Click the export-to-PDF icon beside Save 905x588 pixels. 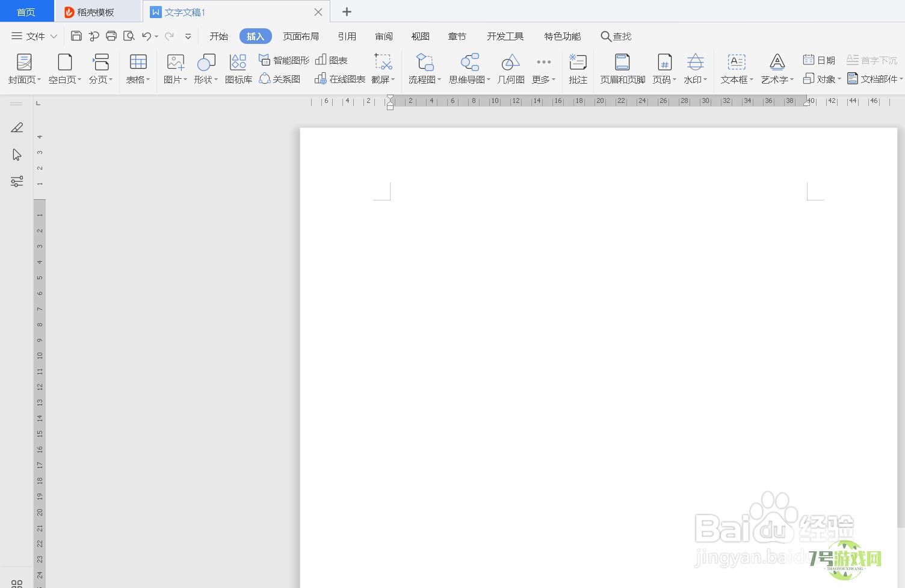pyautogui.click(x=94, y=36)
